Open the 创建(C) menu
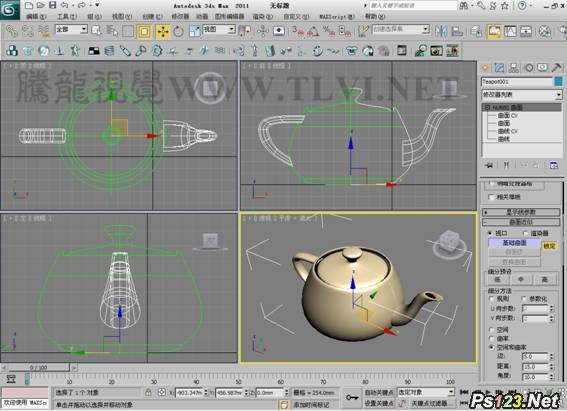 click(x=153, y=17)
